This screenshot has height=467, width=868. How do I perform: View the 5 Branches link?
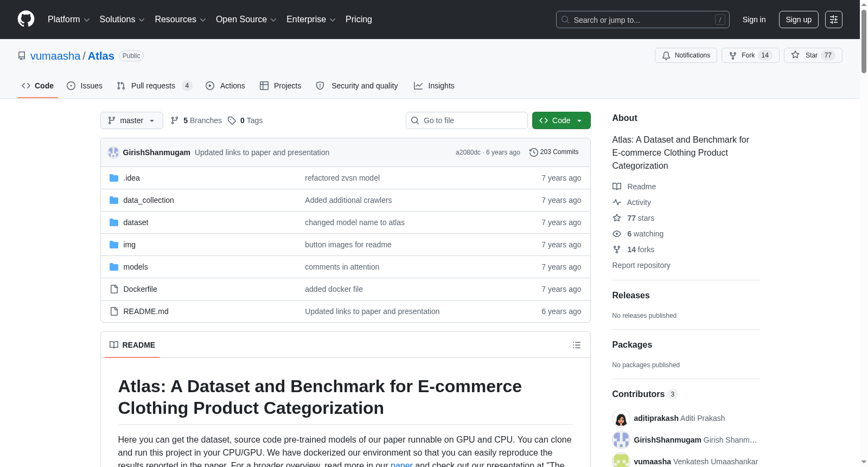(196, 120)
